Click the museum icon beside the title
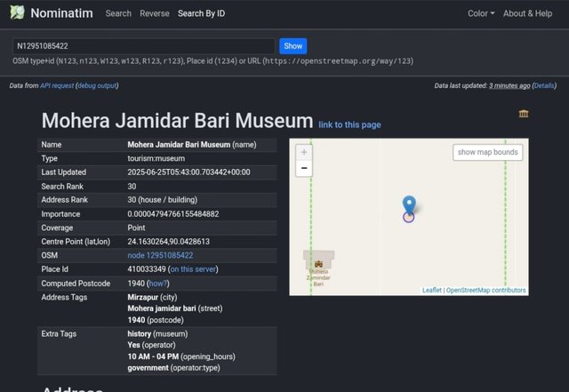The width and height of the screenshot is (569, 392). pos(524,114)
